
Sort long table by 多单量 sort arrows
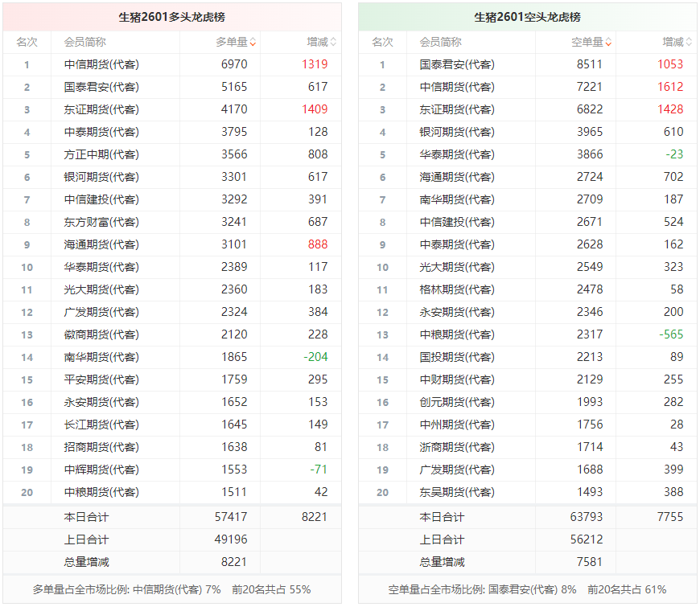pos(253,43)
